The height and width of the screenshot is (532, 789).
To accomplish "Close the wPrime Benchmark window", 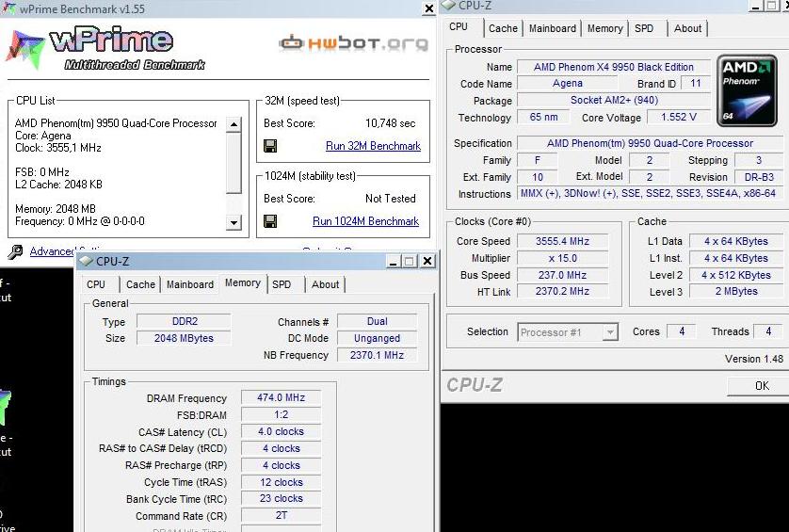I will [x=429, y=8].
